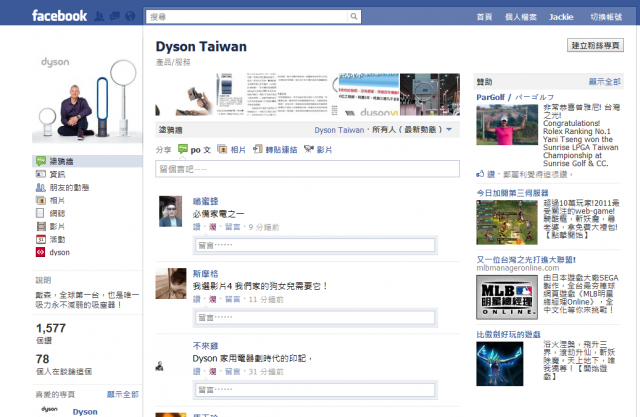This screenshot has height=417, width=640.
Task: Click the video icon in sidebar
Action: coord(41,226)
